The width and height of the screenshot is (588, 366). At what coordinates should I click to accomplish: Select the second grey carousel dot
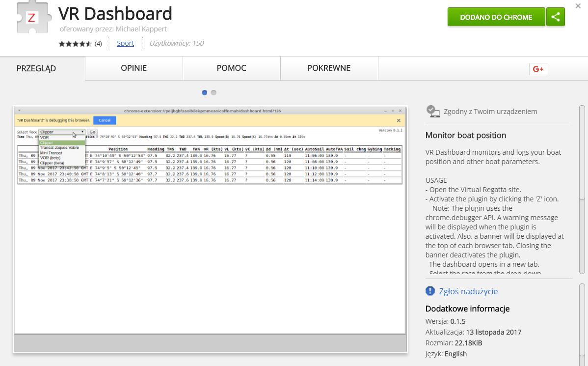[x=214, y=93]
